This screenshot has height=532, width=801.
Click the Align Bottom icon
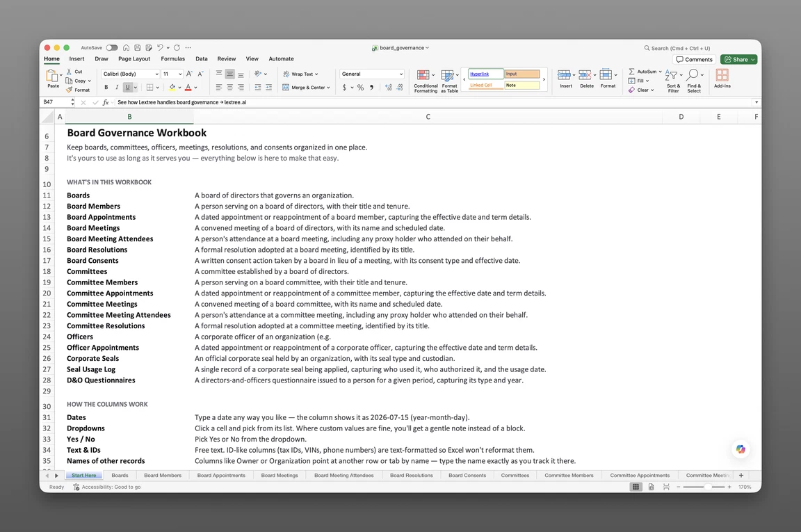(241, 74)
